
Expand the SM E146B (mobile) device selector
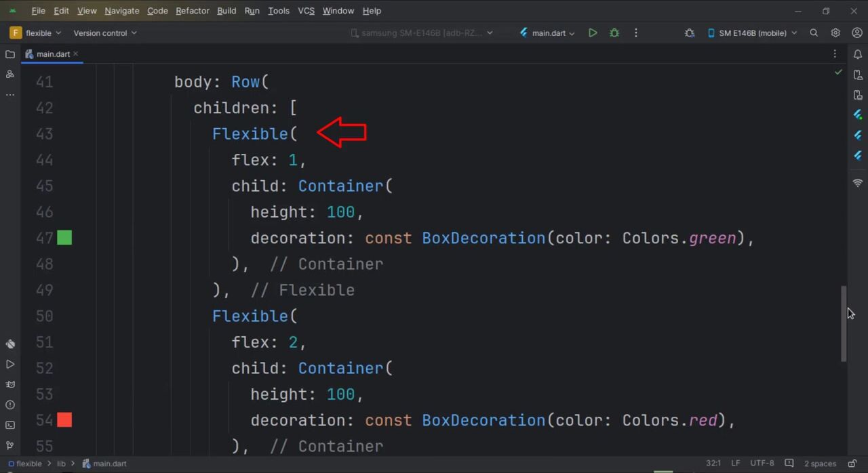pyautogui.click(x=752, y=33)
